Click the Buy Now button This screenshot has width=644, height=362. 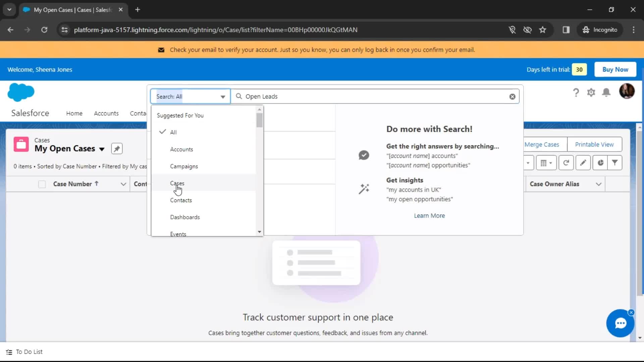[x=615, y=69]
